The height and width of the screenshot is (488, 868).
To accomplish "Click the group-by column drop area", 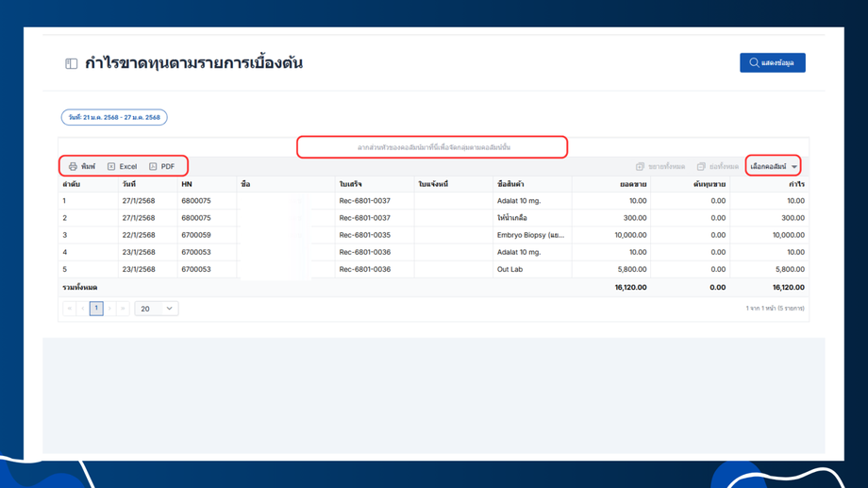I will [433, 147].
